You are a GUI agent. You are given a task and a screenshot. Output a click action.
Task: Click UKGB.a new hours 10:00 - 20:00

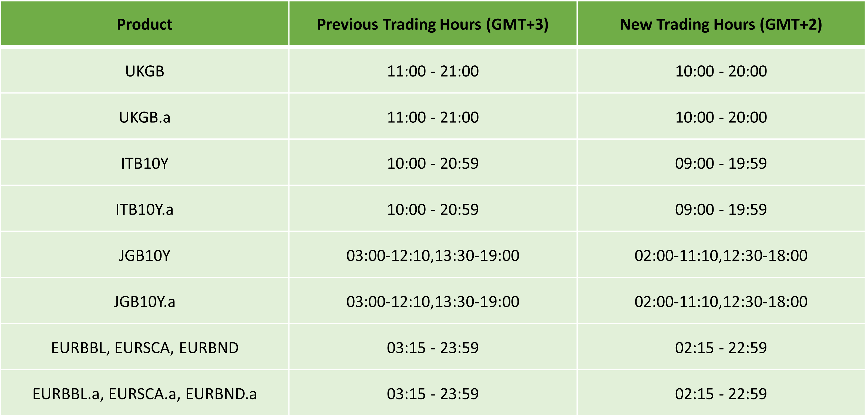click(x=721, y=117)
